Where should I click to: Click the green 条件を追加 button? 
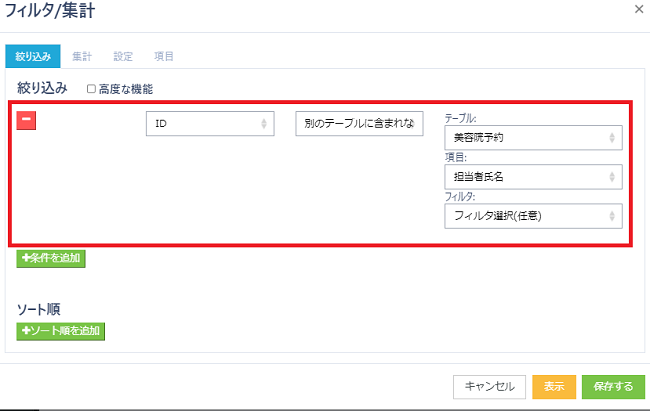pos(51,258)
